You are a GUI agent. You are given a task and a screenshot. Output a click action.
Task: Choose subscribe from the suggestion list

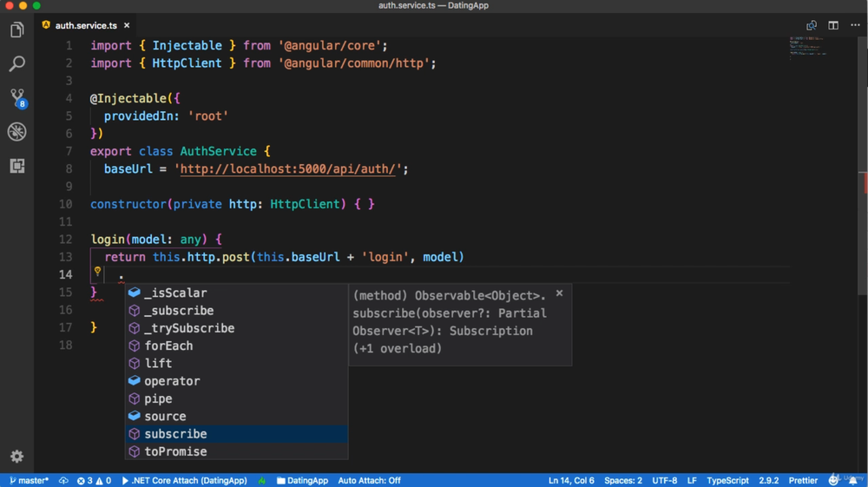coord(175,434)
